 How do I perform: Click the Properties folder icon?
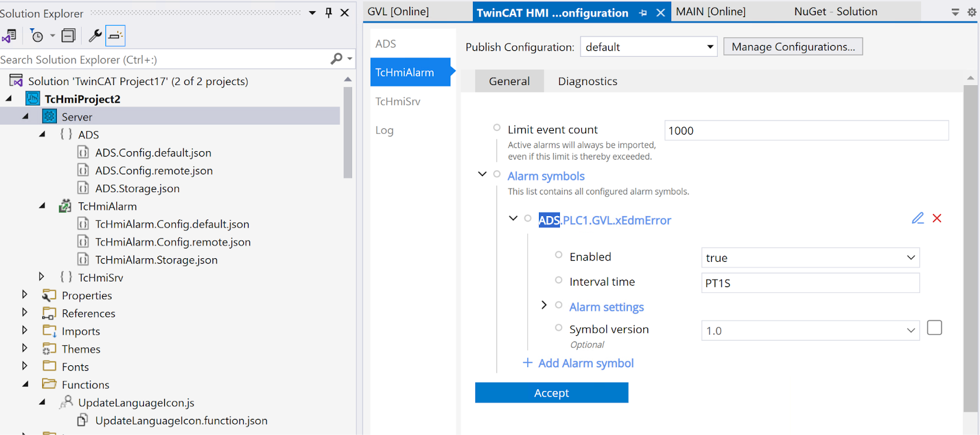tap(49, 296)
